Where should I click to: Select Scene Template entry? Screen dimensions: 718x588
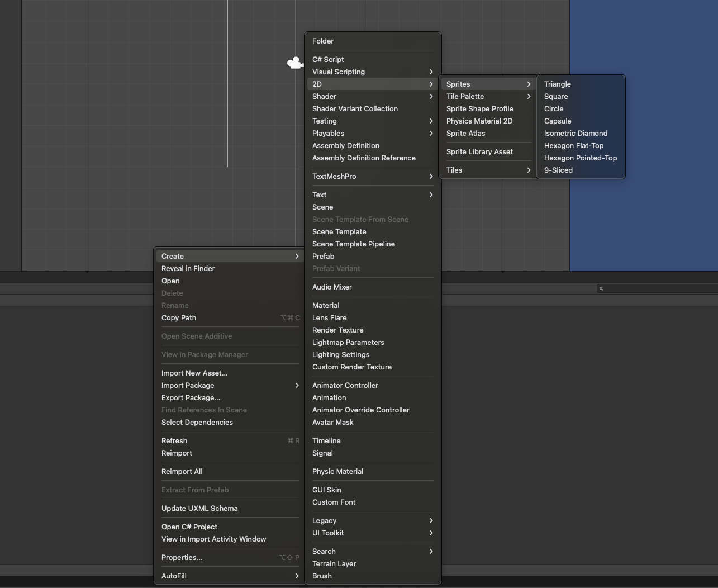point(373,231)
